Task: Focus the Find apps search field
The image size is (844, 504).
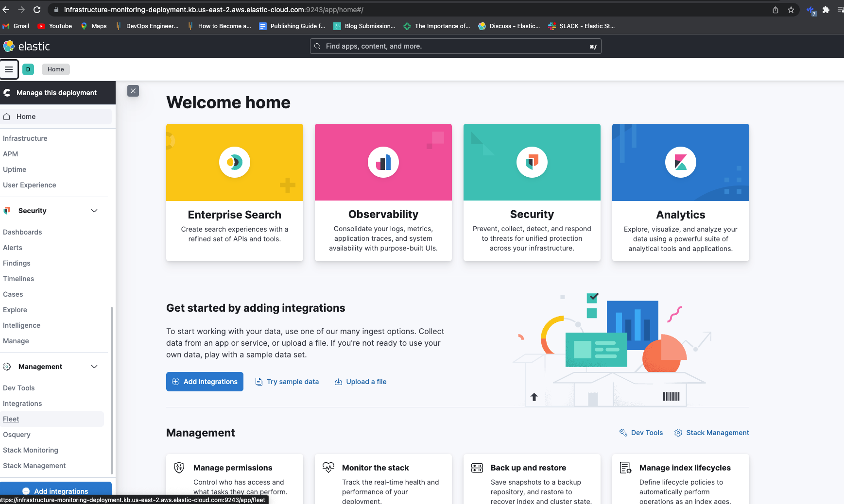Action: coord(455,46)
